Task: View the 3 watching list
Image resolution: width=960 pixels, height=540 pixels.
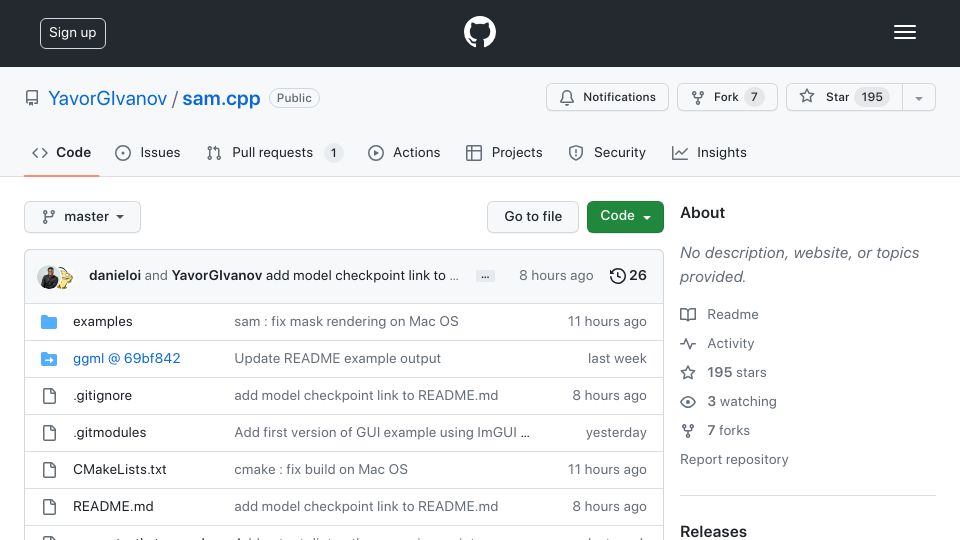Action: click(x=741, y=401)
